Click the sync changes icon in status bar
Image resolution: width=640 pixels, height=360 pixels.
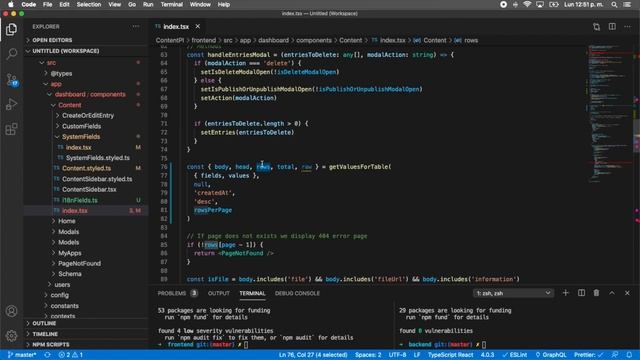tap(47, 355)
